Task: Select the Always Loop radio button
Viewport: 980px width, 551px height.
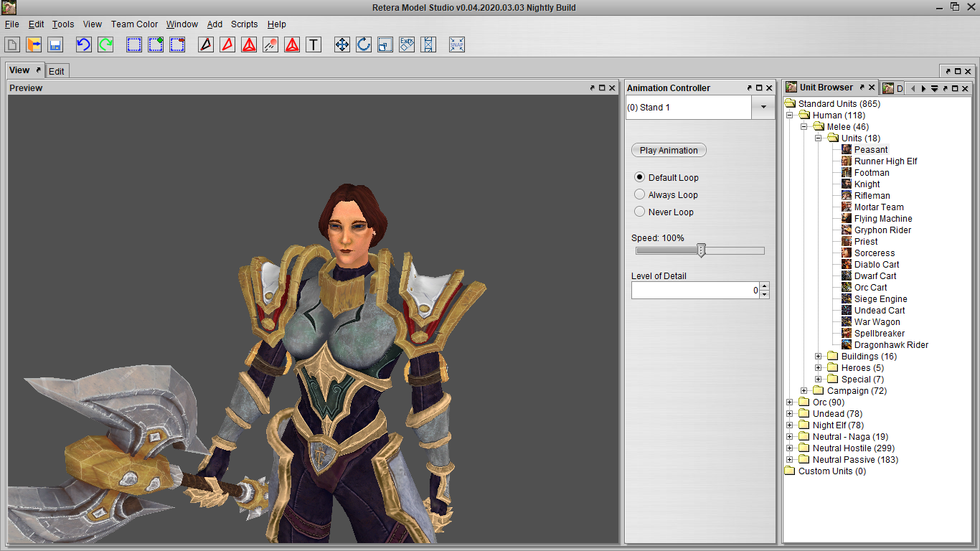Action: 639,194
